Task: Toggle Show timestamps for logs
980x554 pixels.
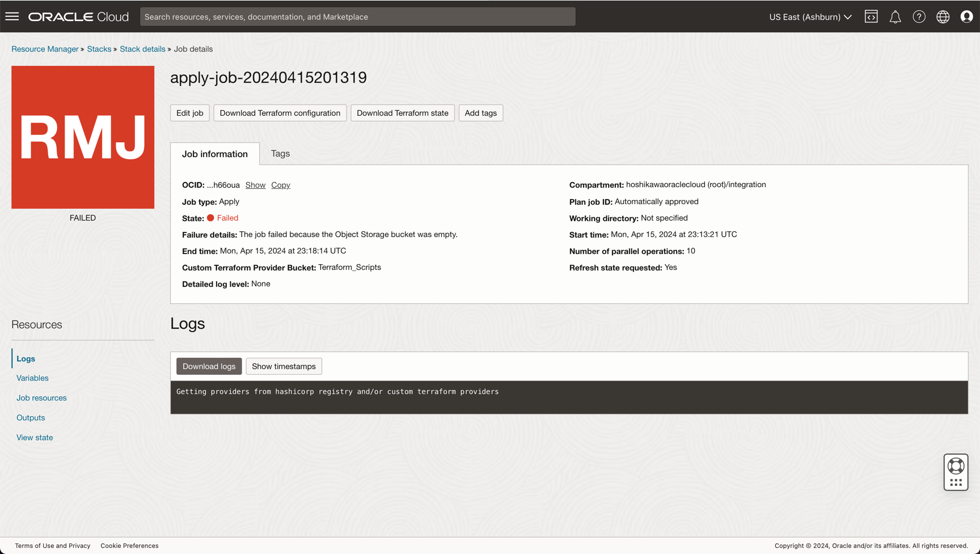Action: coord(284,366)
